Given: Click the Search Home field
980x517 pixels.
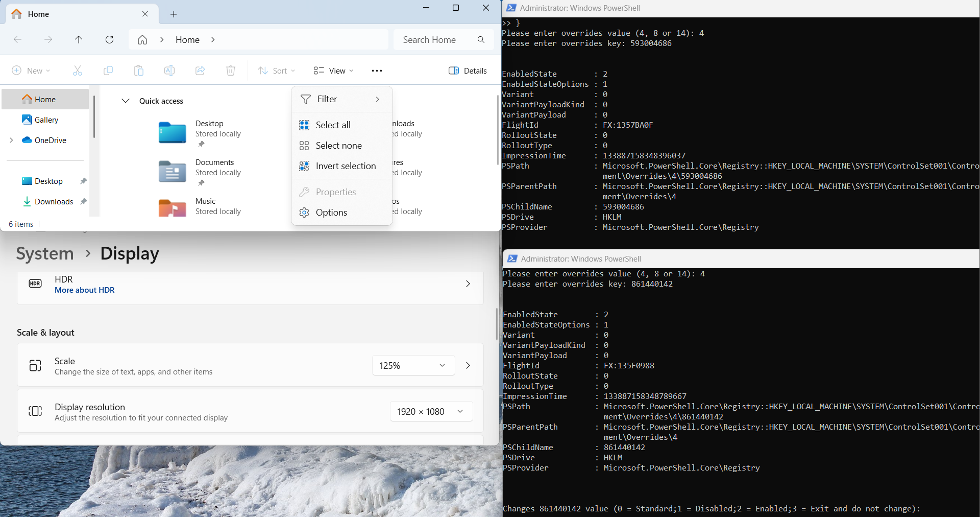Looking at the screenshot, I should click(444, 40).
